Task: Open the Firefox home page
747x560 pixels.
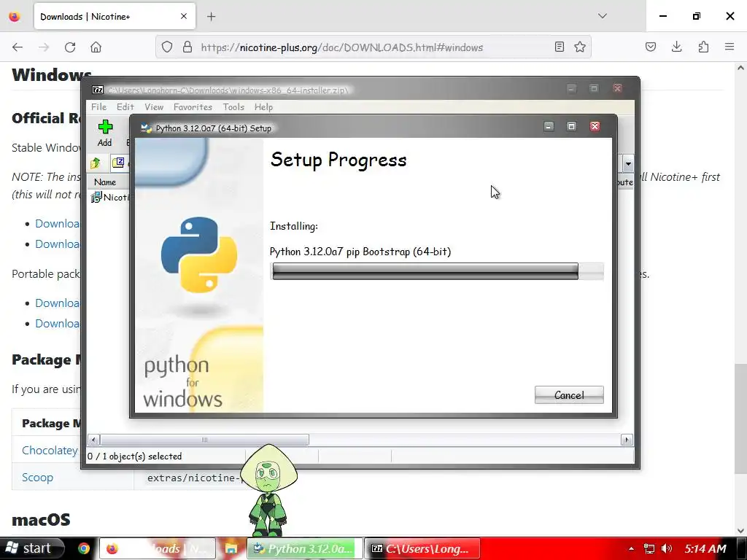Action: 96,47
